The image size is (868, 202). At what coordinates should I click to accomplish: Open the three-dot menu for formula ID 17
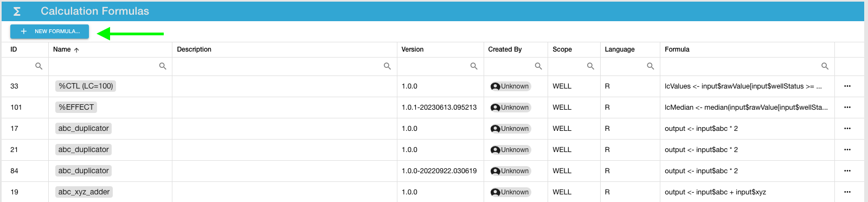point(847,129)
